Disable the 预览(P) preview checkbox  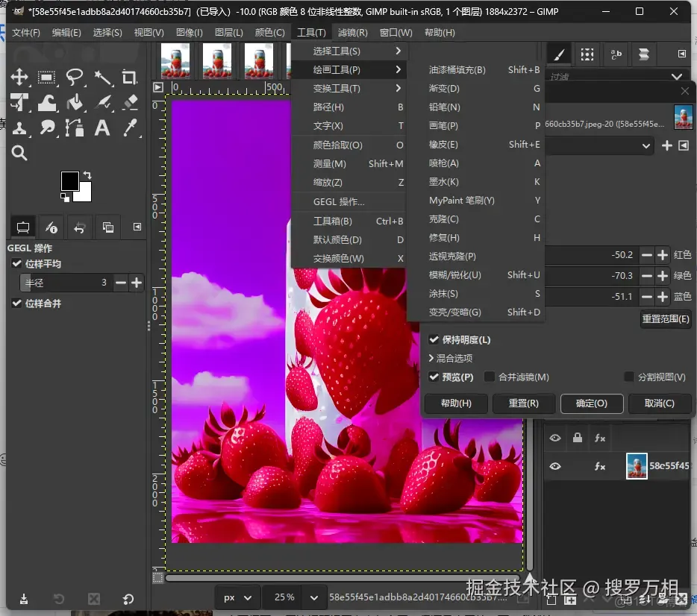click(434, 377)
